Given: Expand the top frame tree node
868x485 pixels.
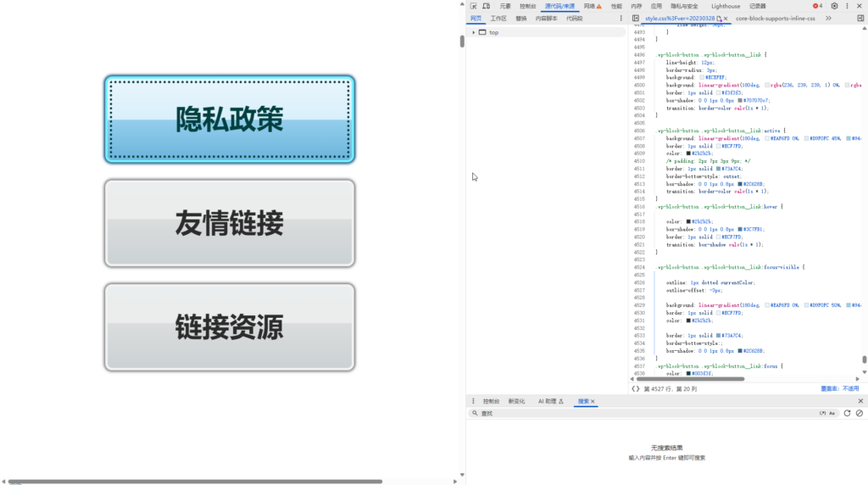Looking at the screenshot, I should click(x=473, y=32).
